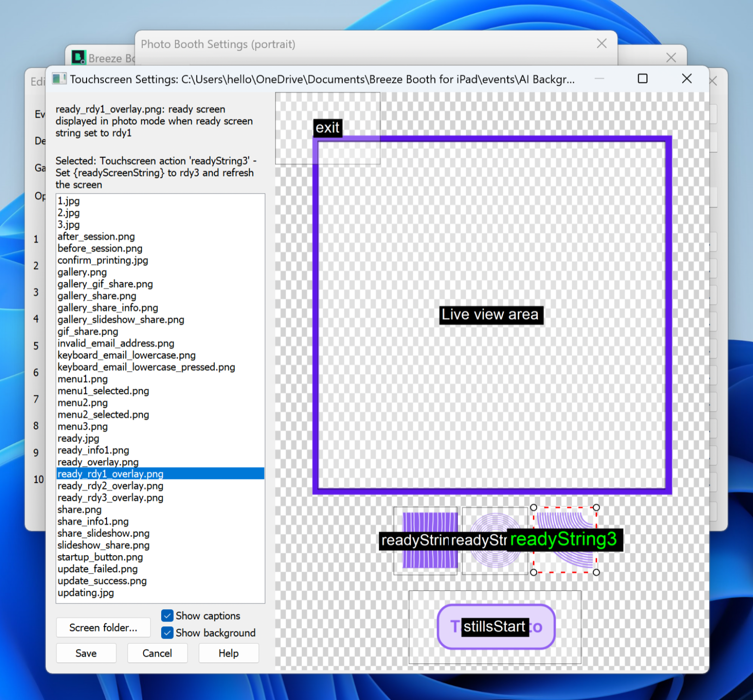Image resolution: width=753 pixels, height=700 pixels.
Task: Click bottom-left resize handle of readyString3
Action: 533,572
